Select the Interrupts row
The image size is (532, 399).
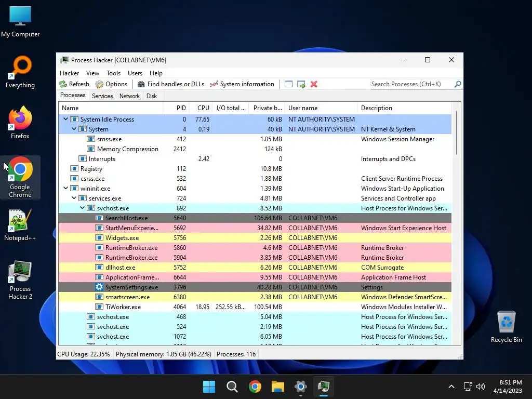pos(255,159)
